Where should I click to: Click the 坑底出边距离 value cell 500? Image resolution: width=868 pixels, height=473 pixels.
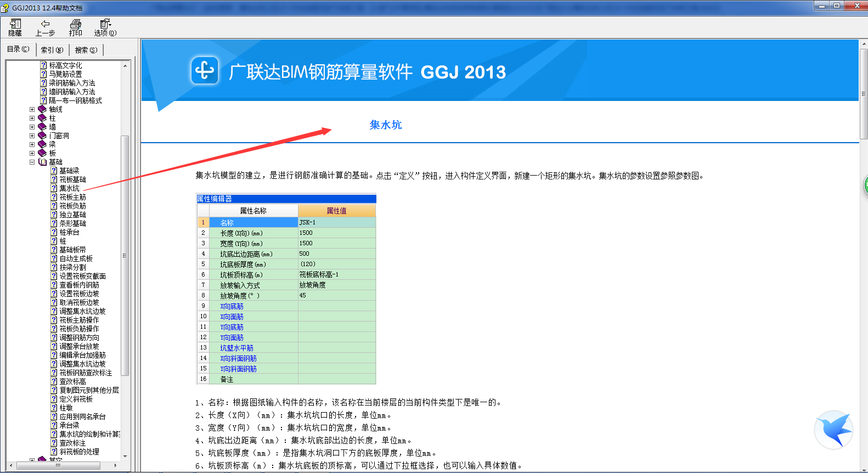click(337, 254)
